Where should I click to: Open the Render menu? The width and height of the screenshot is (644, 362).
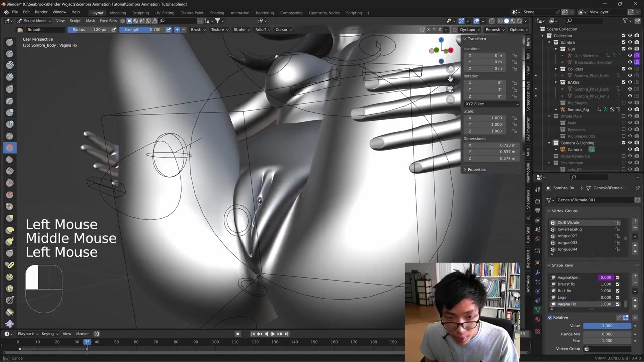41,12
